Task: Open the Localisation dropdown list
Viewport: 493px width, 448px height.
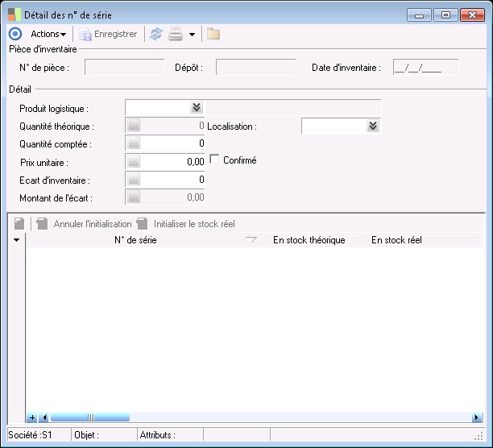Action: (x=373, y=126)
